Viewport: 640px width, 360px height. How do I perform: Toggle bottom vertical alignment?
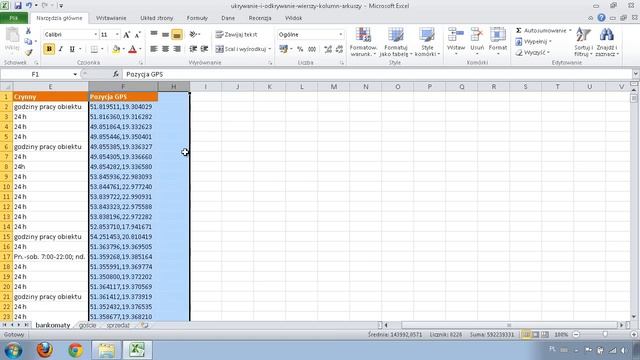pyautogui.click(x=177, y=35)
